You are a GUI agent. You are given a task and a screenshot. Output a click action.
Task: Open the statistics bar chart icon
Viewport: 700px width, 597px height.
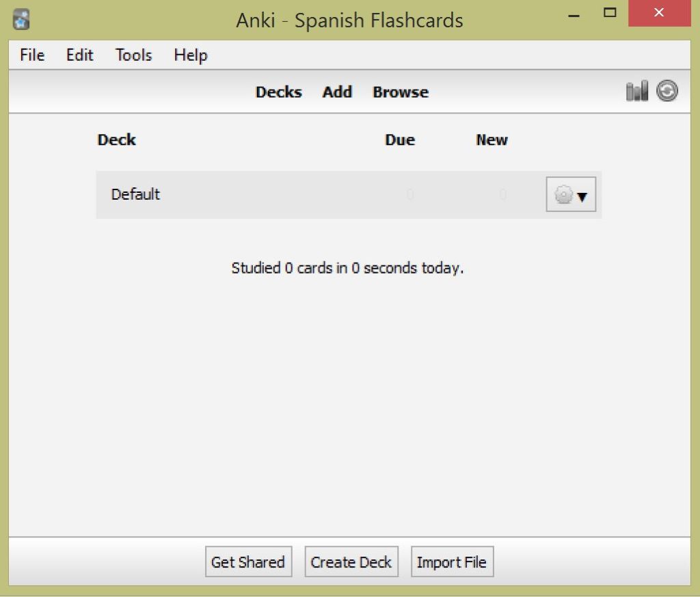coord(637,91)
